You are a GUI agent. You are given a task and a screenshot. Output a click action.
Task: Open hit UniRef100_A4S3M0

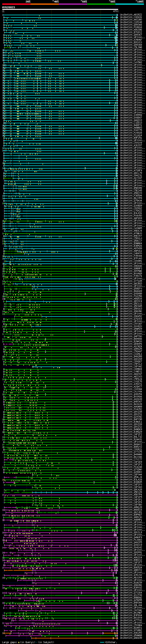131,20
